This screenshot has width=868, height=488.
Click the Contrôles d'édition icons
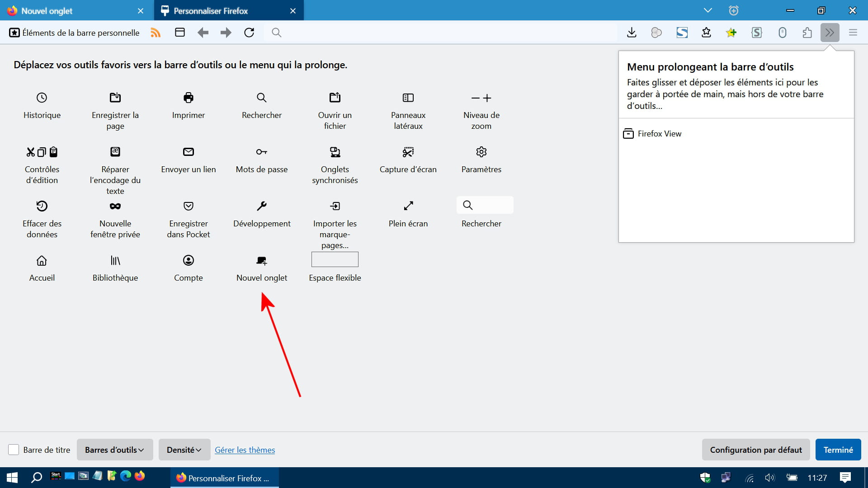pyautogui.click(x=42, y=152)
